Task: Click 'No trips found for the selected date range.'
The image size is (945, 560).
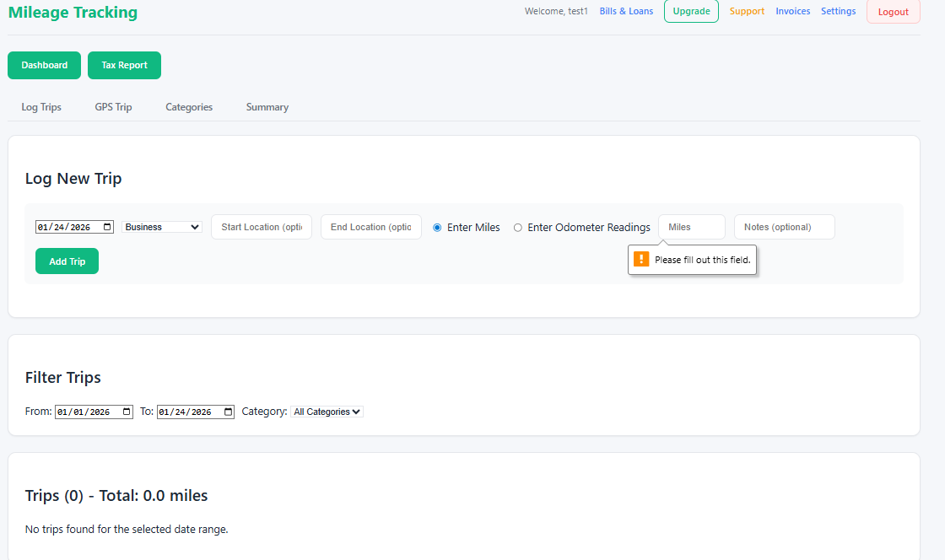Action: tap(127, 530)
